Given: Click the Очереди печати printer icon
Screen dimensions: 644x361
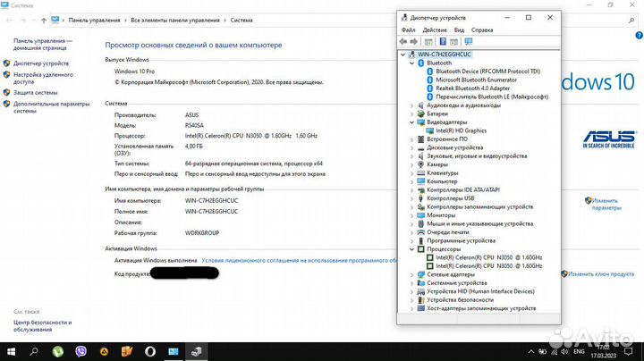Looking at the screenshot, I should (420, 232).
